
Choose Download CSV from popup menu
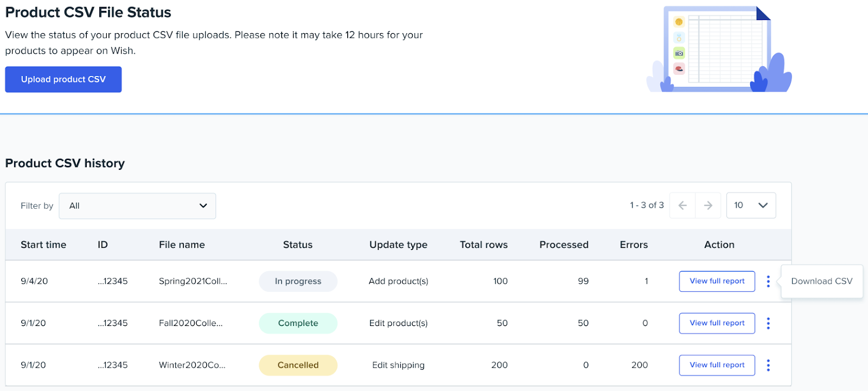[821, 281]
